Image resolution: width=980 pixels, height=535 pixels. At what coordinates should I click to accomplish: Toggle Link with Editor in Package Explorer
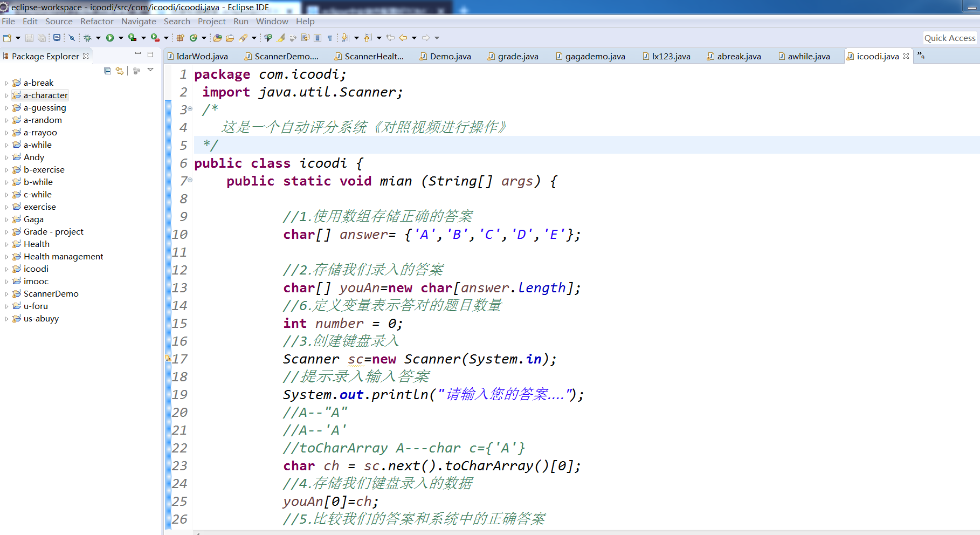(120, 71)
